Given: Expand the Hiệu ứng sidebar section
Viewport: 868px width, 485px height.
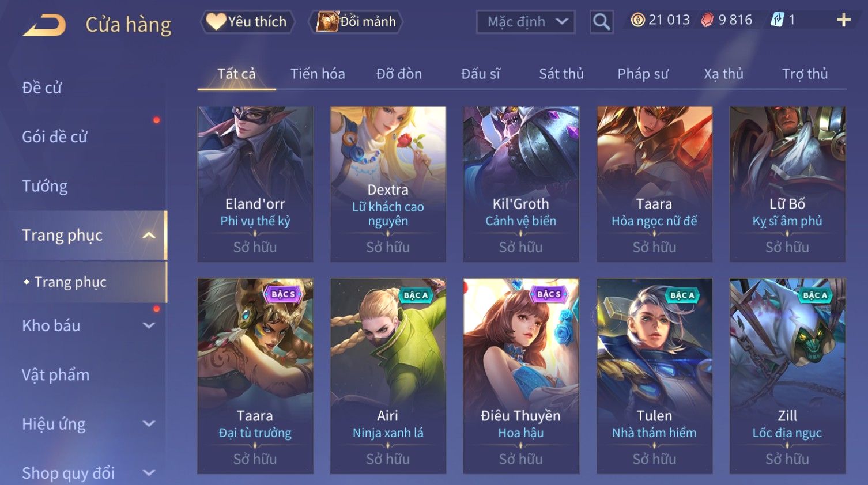Looking at the screenshot, I should pyautogui.click(x=149, y=424).
